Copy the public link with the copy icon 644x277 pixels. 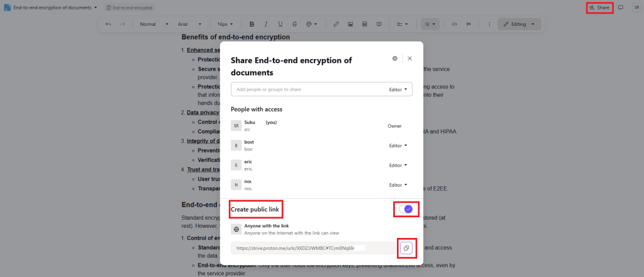click(406, 248)
